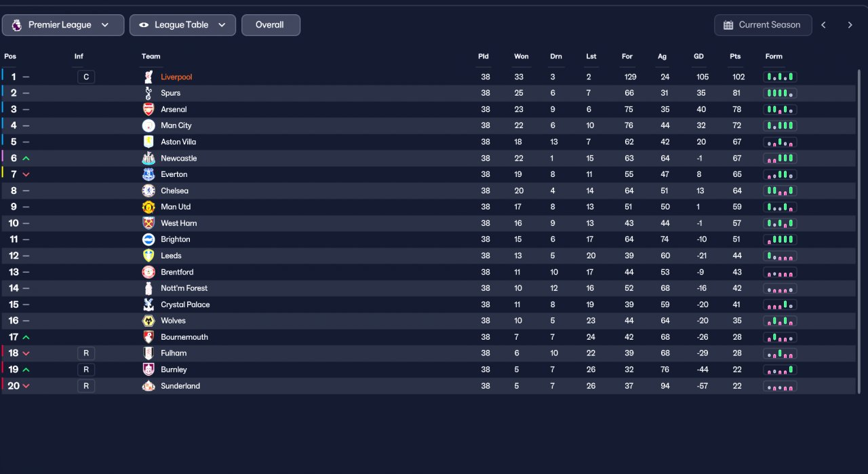Click the Newcastle club badge

point(149,158)
